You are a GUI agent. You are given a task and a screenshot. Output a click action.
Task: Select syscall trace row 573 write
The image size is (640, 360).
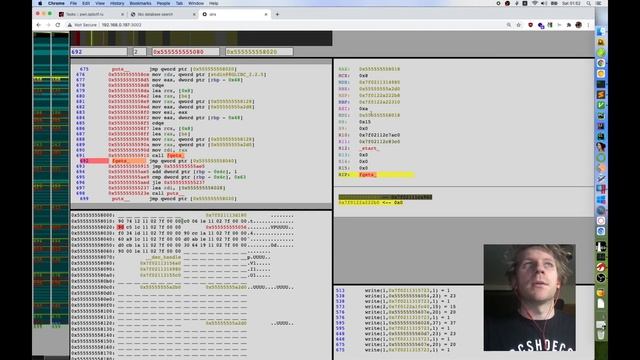coord(396,307)
